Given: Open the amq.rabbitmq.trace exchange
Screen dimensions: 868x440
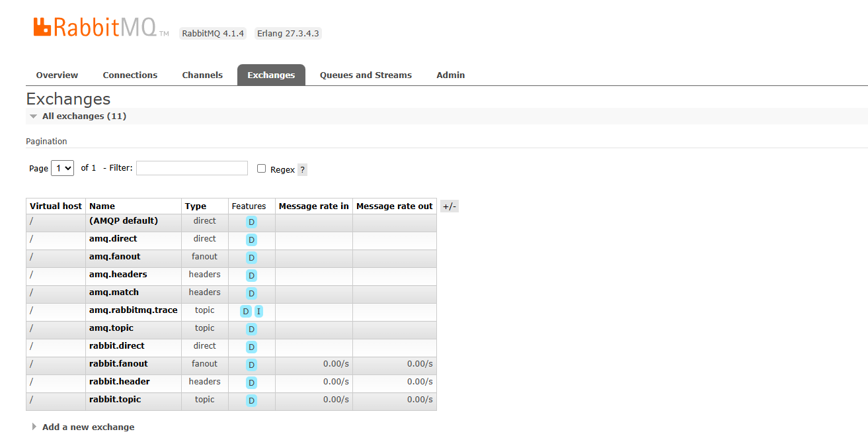Looking at the screenshot, I should click(134, 310).
